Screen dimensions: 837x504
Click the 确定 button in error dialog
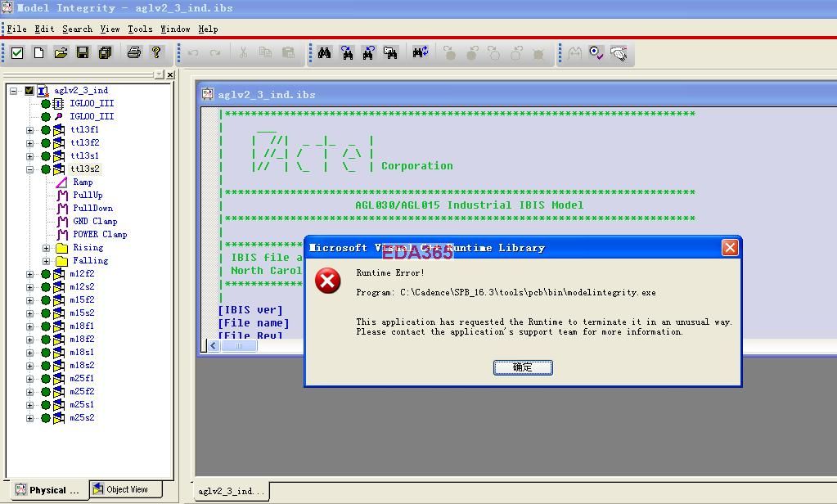click(523, 367)
